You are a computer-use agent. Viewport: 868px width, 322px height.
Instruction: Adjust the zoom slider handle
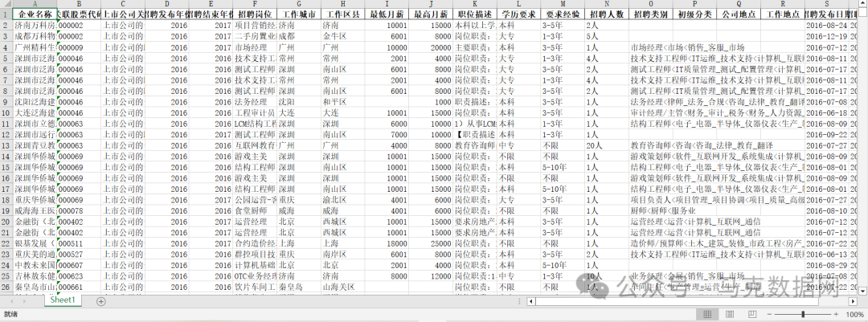tap(803, 314)
